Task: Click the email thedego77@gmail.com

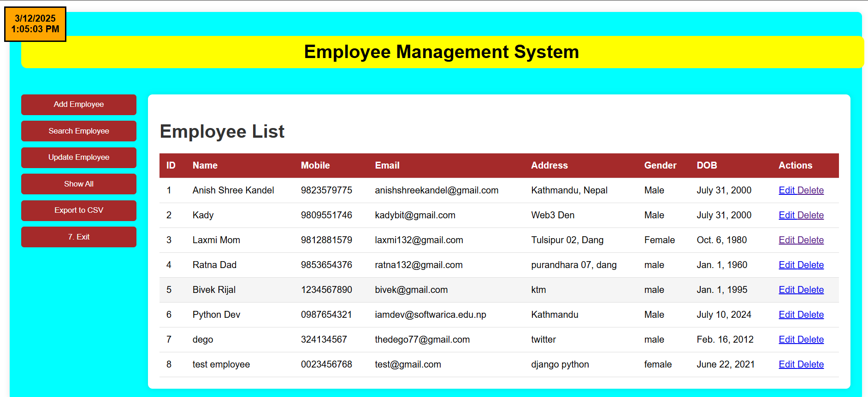Action: (422, 339)
